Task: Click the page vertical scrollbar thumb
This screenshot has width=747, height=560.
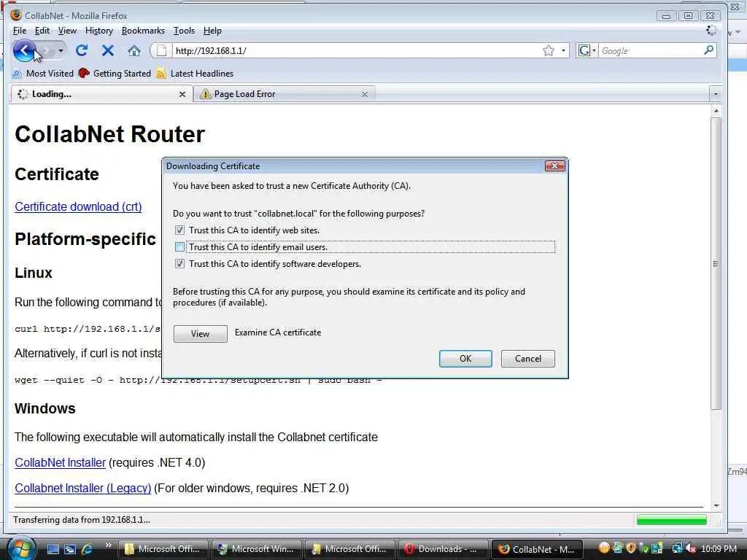Action: pyautogui.click(x=716, y=262)
